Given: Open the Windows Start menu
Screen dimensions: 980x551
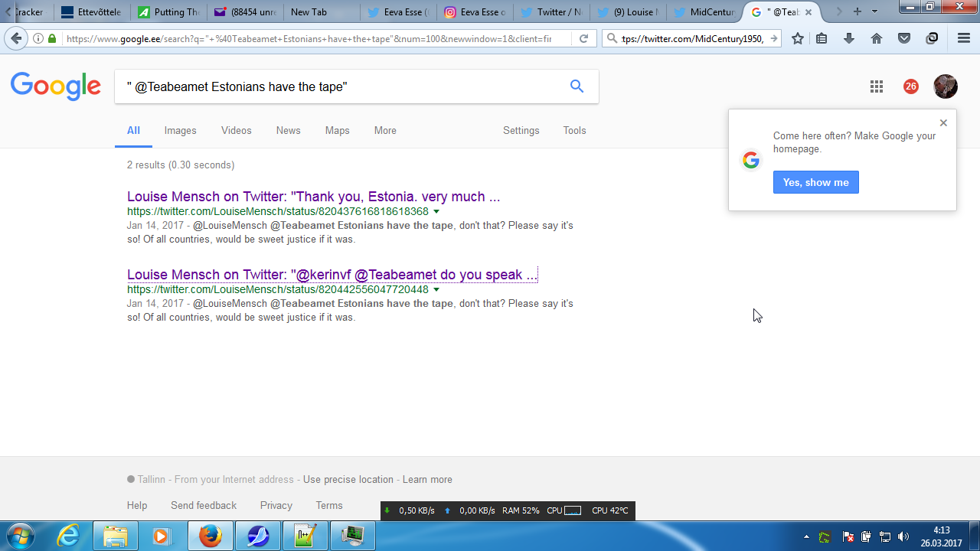Looking at the screenshot, I should (21, 536).
